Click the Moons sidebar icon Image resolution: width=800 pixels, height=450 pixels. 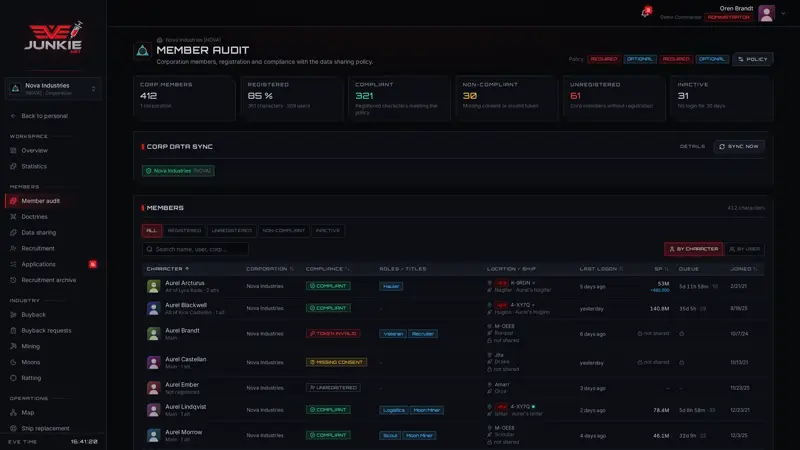13,362
